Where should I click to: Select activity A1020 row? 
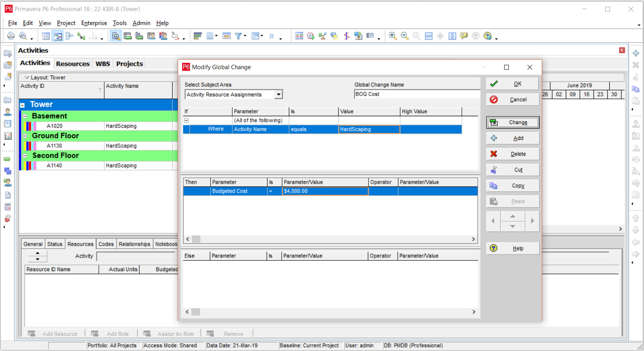tap(96, 126)
